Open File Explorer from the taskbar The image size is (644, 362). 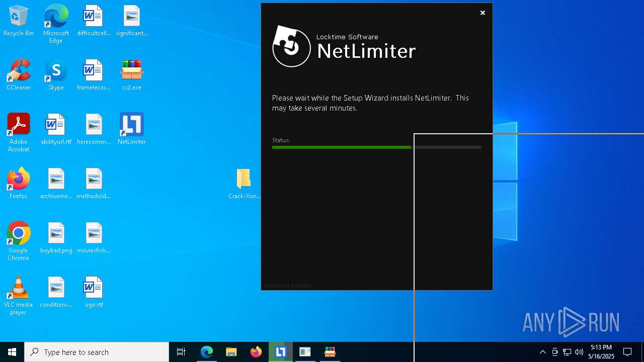[x=231, y=352]
